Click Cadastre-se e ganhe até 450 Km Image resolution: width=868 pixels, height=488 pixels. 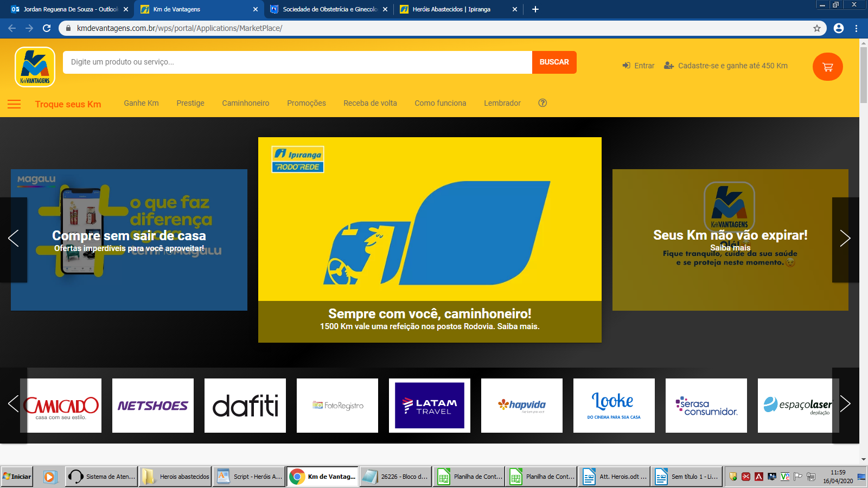pos(726,66)
